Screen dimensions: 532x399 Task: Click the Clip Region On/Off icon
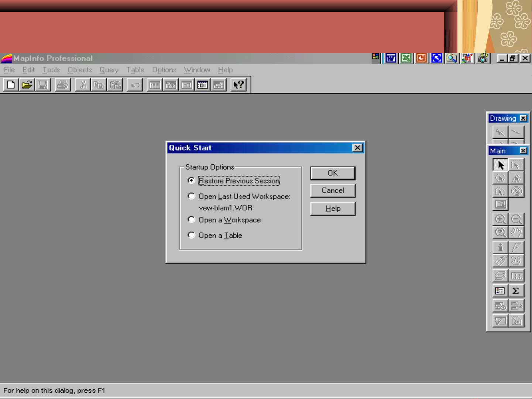500,321
